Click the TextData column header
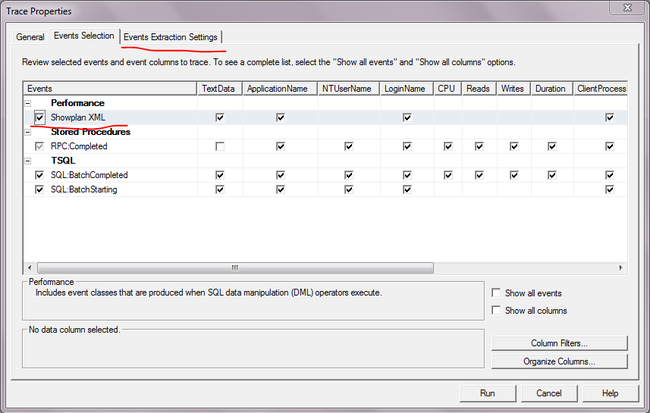Screen dimensions: 650x413 [x=220, y=89]
